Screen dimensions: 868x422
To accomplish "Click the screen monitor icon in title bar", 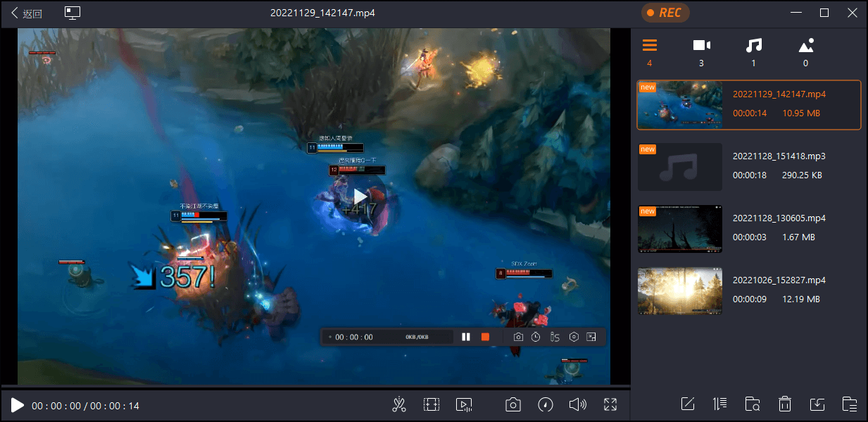I will tap(72, 13).
